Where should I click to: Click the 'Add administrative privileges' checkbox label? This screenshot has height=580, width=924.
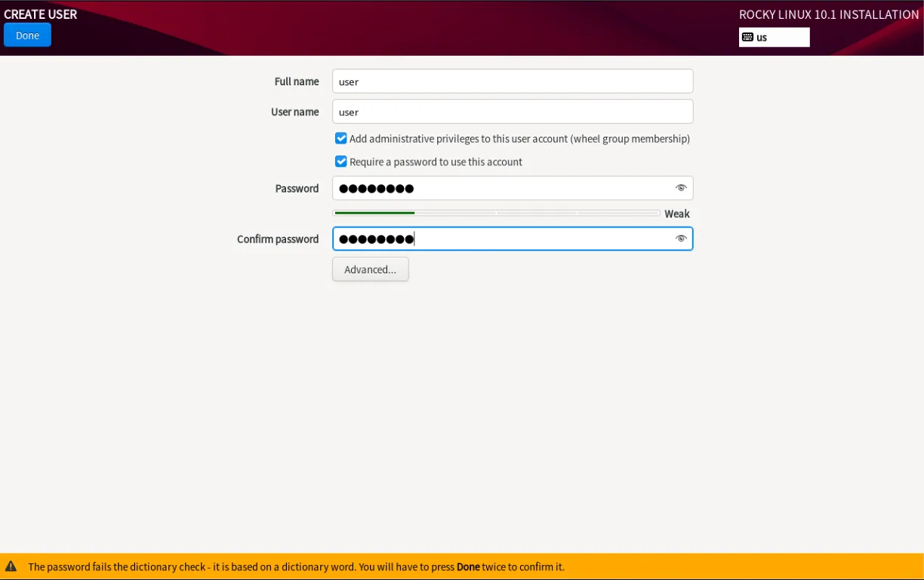click(519, 139)
